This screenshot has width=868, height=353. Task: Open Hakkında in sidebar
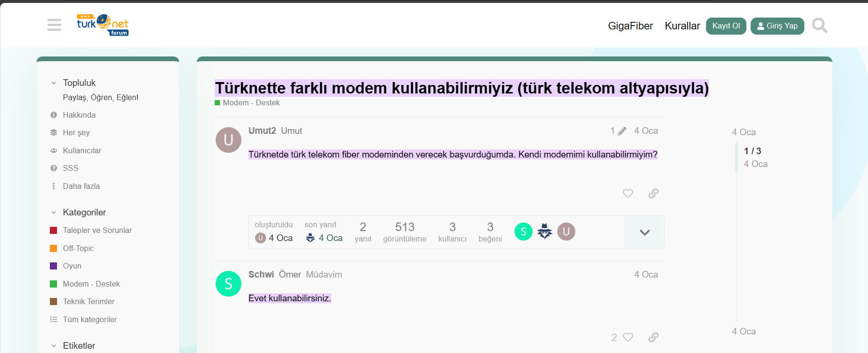(x=79, y=115)
